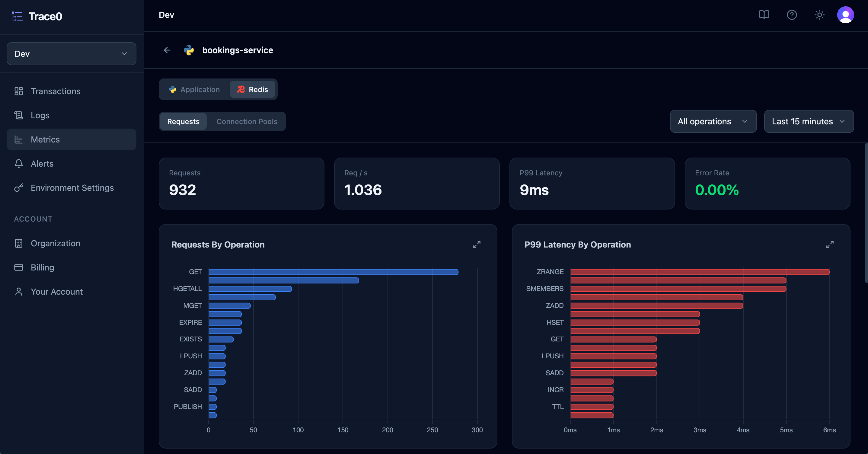Open the help question mark icon
This screenshot has width=868, height=454.
pyautogui.click(x=792, y=15)
